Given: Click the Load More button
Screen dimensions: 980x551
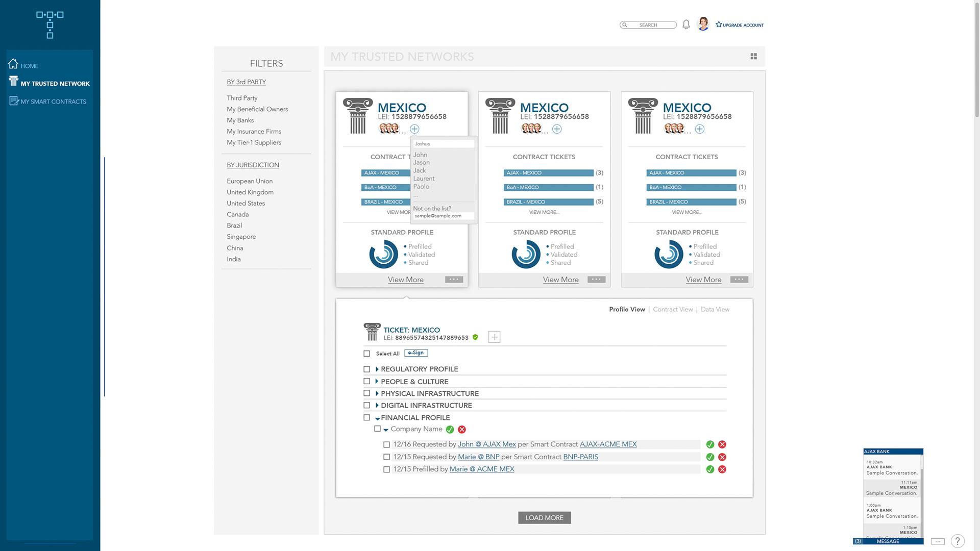Looking at the screenshot, I should [x=544, y=518].
